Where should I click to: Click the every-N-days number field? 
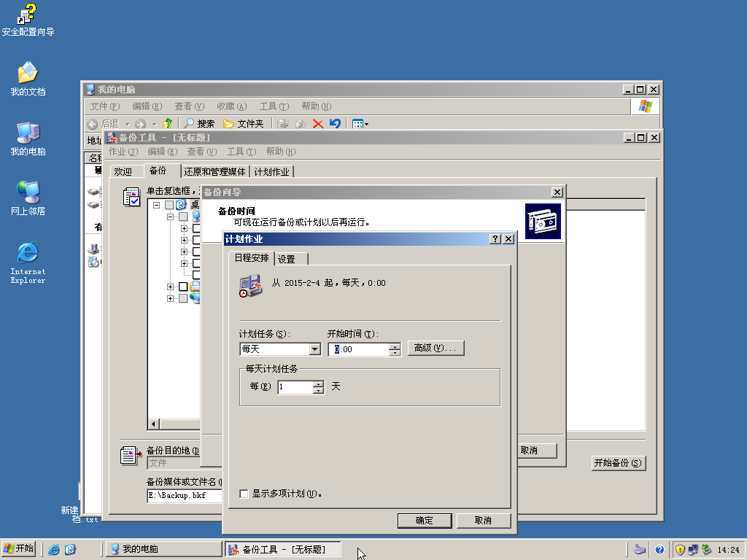(x=295, y=386)
